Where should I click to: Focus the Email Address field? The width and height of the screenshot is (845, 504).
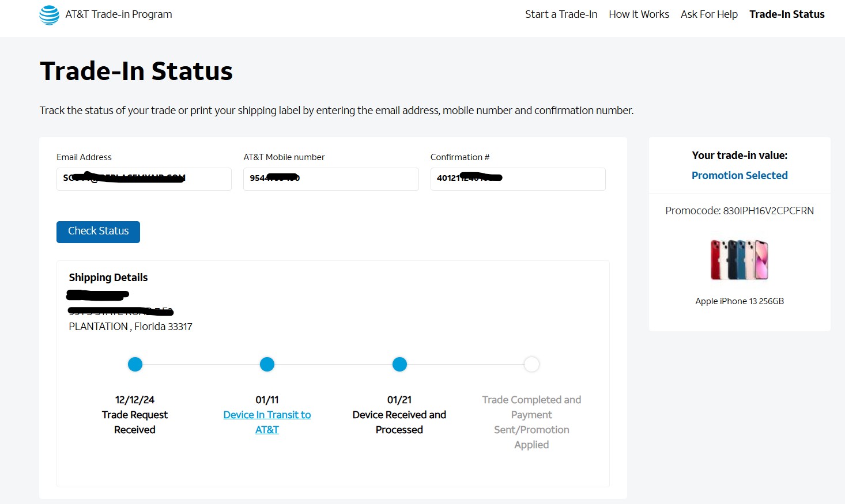(144, 179)
